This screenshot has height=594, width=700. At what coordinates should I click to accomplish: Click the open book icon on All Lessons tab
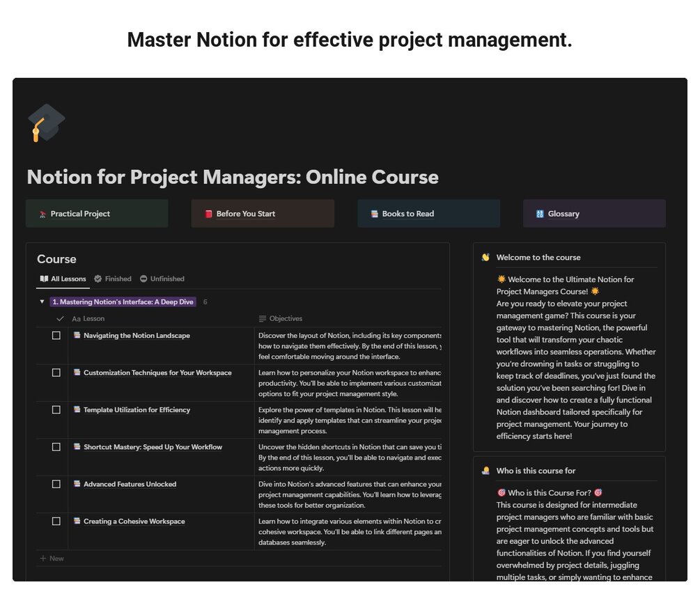tap(44, 279)
